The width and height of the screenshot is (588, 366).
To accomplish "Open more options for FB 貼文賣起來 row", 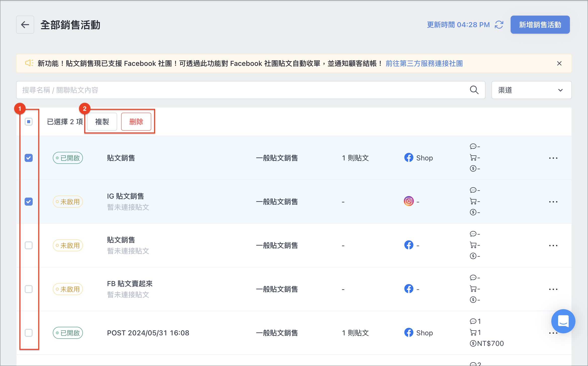I will tap(553, 289).
